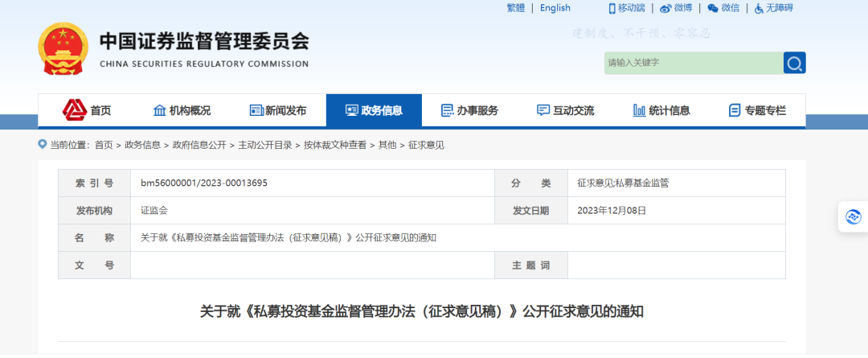This screenshot has height=358, width=868.
Task: Click the magnifier search button
Action: pyautogui.click(x=794, y=63)
